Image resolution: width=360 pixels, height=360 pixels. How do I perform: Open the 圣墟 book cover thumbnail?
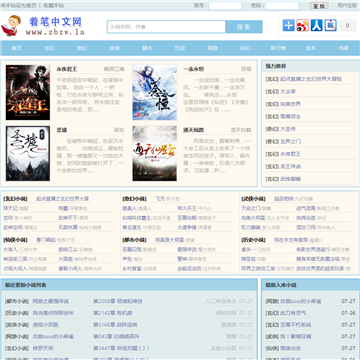pos(28,153)
